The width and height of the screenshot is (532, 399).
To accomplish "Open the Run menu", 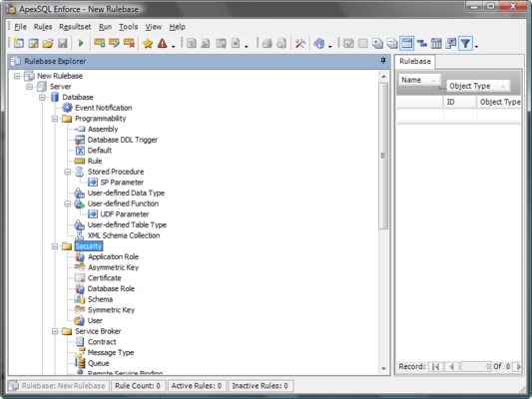I will (x=105, y=27).
